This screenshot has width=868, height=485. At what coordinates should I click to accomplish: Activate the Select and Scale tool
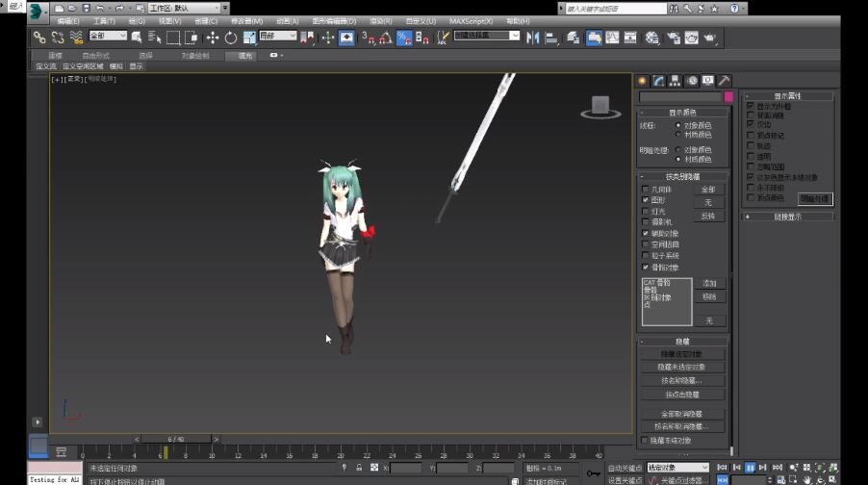(x=249, y=38)
